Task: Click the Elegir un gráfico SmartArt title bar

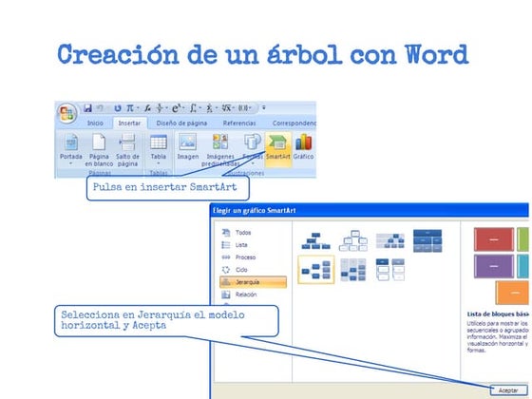Action: click(x=370, y=210)
